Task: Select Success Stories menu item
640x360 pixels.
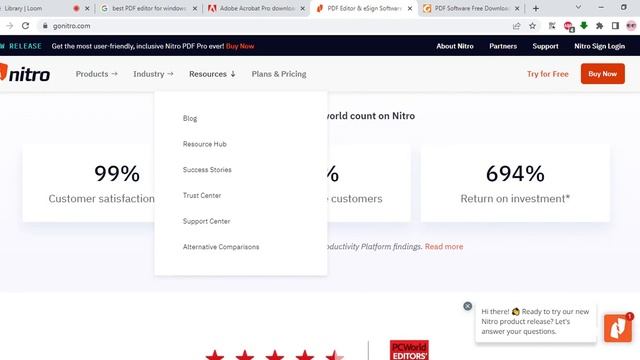Action: pos(207,170)
